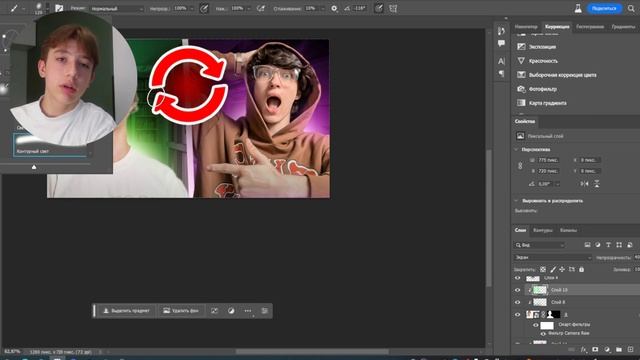Switch to the Navigator tab
The height and width of the screenshot is (360, 640).
click(x=526, y=27)
